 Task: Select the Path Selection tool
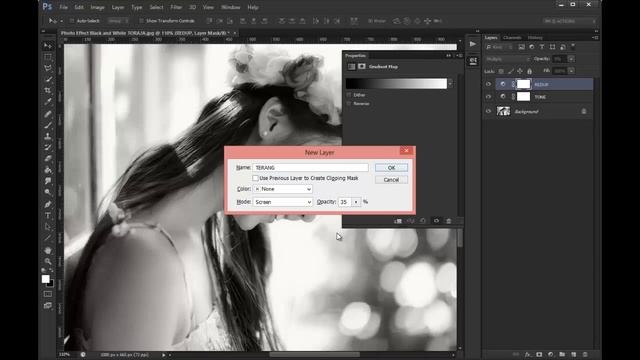(48, 227)
